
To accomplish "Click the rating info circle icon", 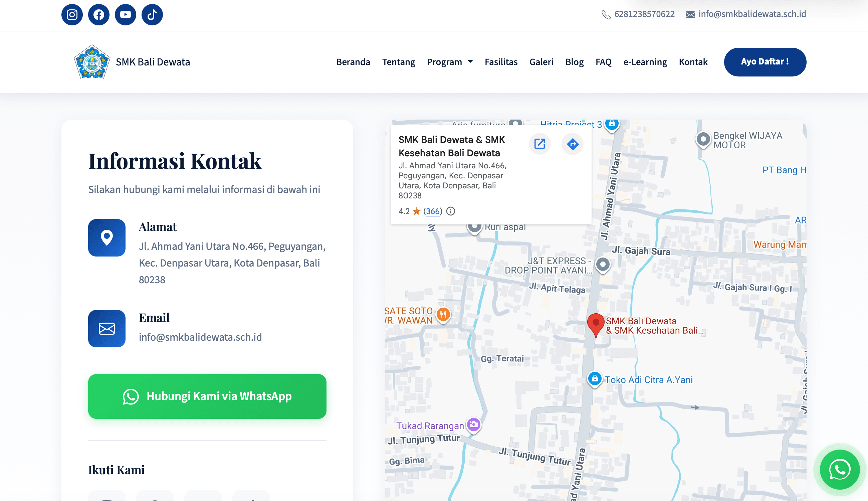I will click(450, 211).
